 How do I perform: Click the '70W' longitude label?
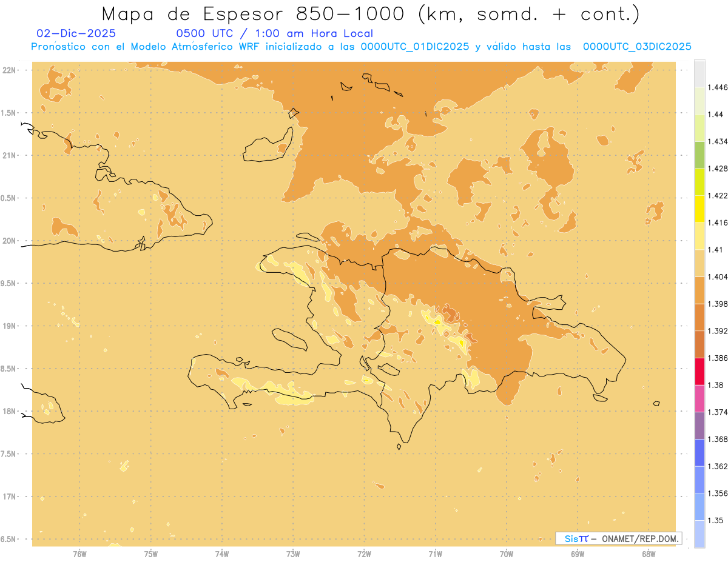tap(507, 554)
